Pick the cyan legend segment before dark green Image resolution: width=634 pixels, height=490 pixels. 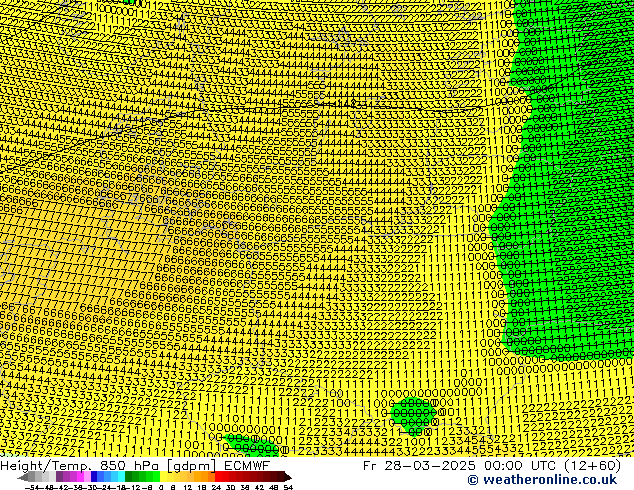pyautogui.click(x=122, y=478)
